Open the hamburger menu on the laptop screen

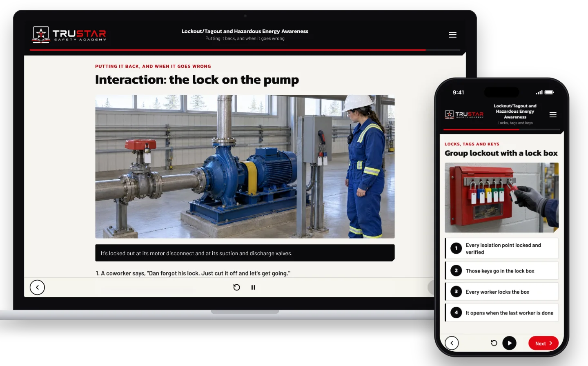point(452,35)
